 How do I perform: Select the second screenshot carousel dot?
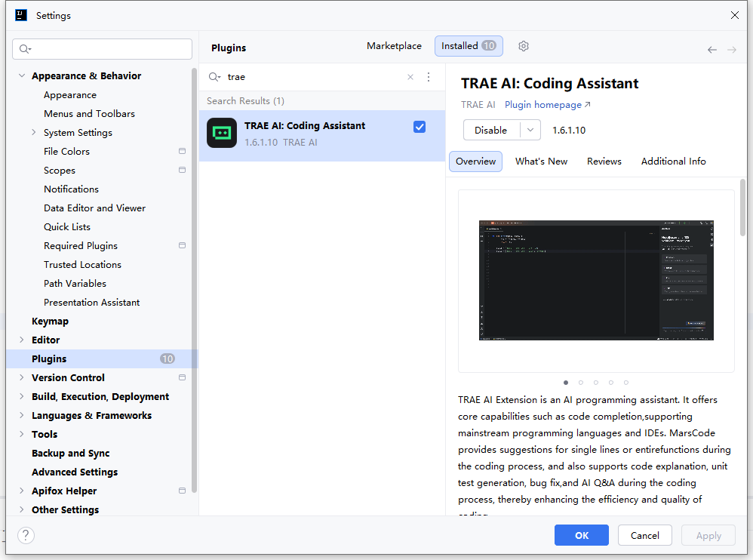tap(581, 383)
